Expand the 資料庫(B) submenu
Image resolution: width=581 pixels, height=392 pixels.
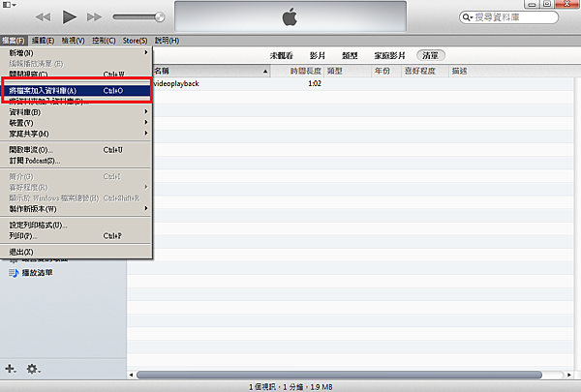click(x=76, y=112)
